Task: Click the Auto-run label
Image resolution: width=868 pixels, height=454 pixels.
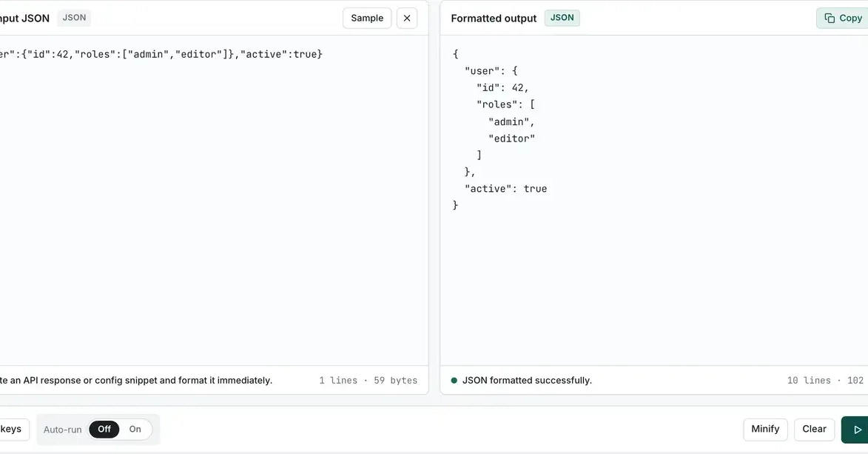Action: tap(63, 430)
